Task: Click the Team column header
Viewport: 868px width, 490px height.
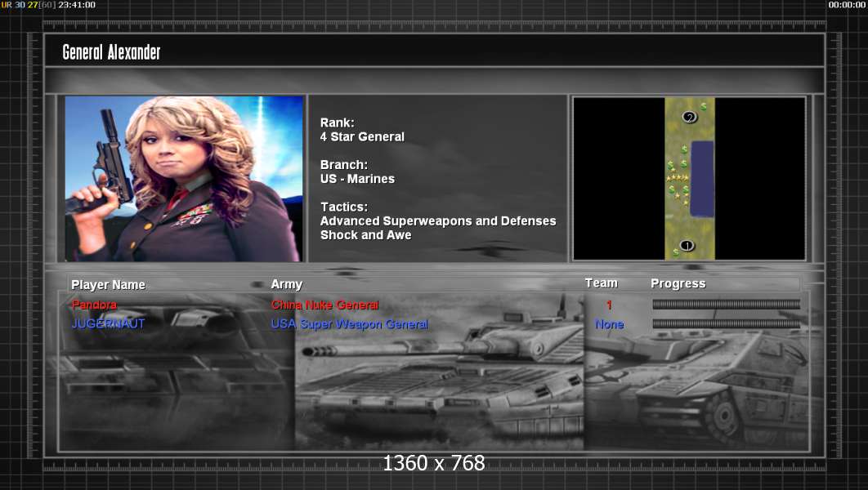Action: pyautogui.click(x=602, y=283)
